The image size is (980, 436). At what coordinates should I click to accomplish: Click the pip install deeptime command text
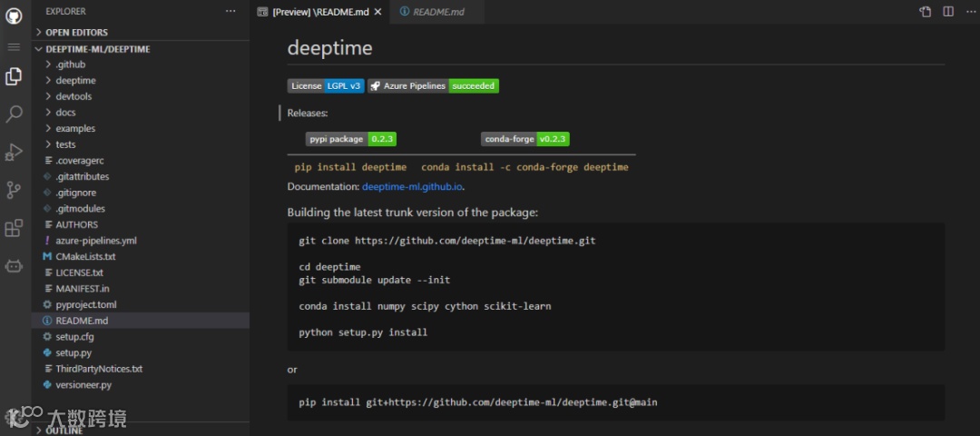coord(350,167)
